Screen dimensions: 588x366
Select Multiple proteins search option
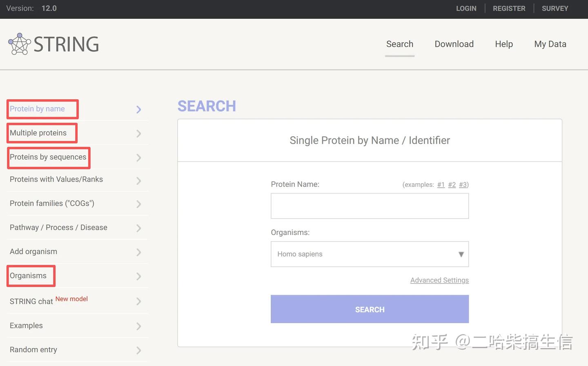coord(38,133)
